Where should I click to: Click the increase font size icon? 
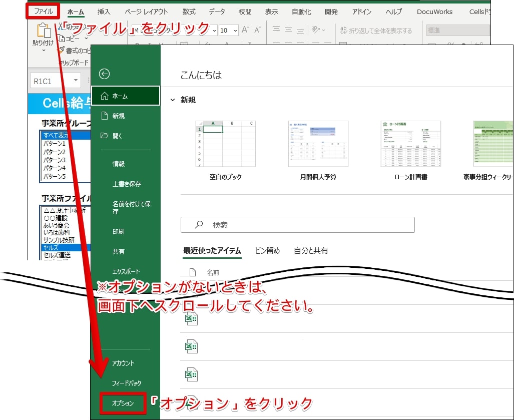245,31
